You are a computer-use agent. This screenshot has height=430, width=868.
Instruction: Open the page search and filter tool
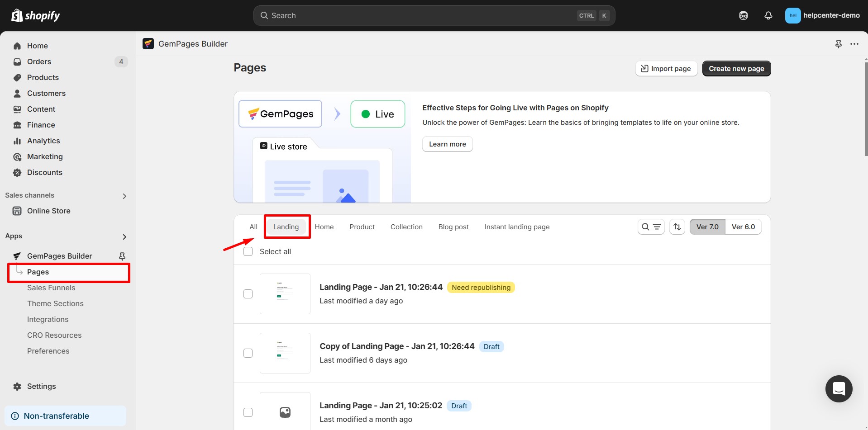click(651, 227)
